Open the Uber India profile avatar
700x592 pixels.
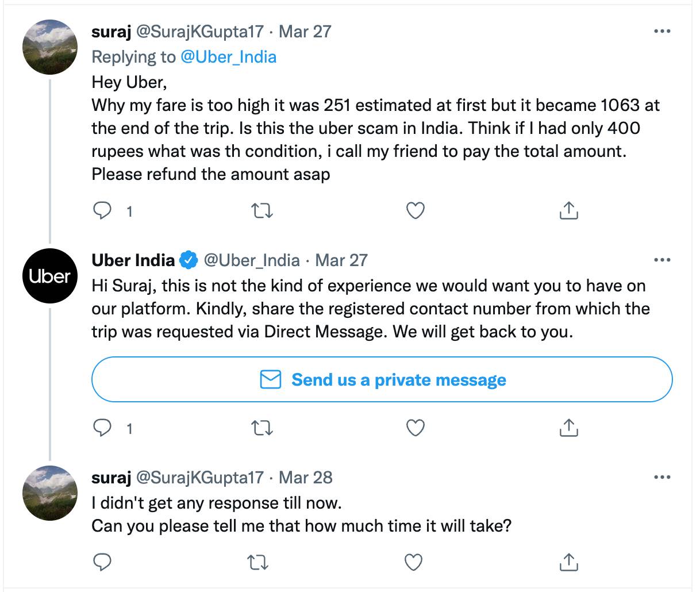50,276
